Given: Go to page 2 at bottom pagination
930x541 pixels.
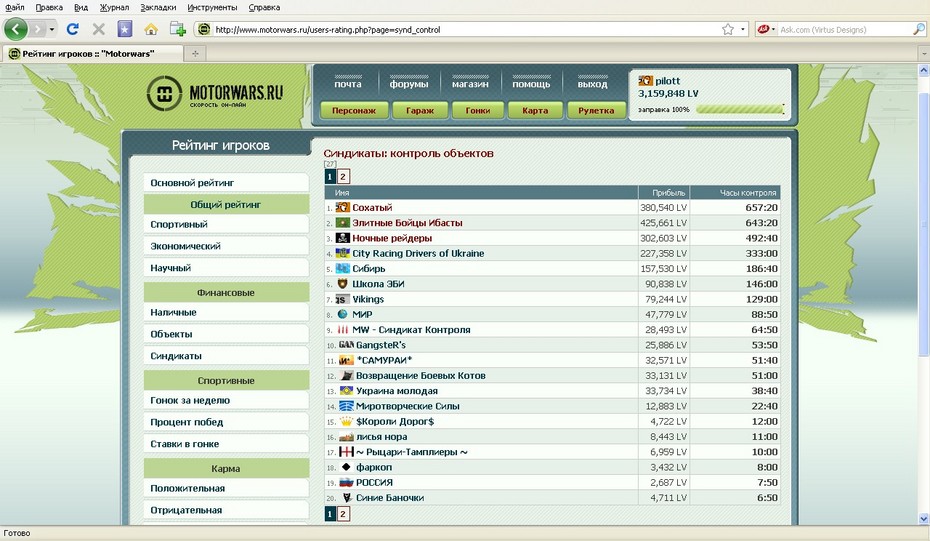Looking at the screenshot, I should coord(343,514).
